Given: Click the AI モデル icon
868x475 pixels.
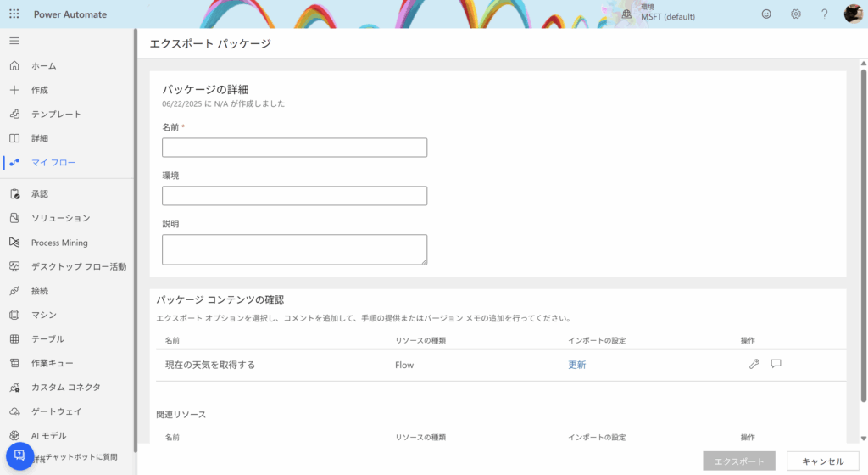Looking at the screenshot, I should 14,435.
